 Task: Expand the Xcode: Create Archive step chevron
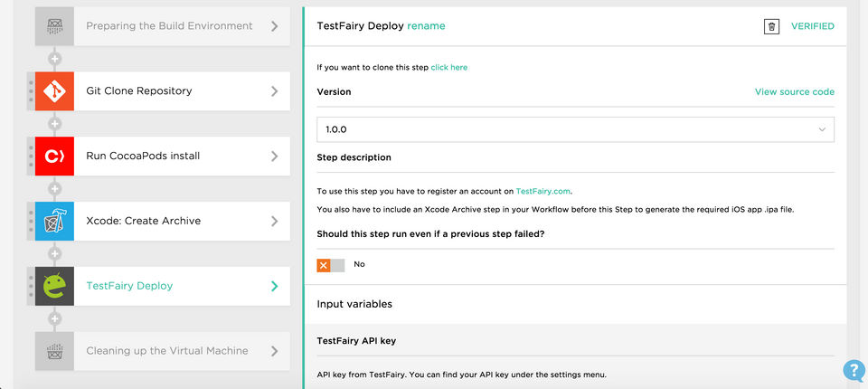pyautogui.click(x=275, y=221)
